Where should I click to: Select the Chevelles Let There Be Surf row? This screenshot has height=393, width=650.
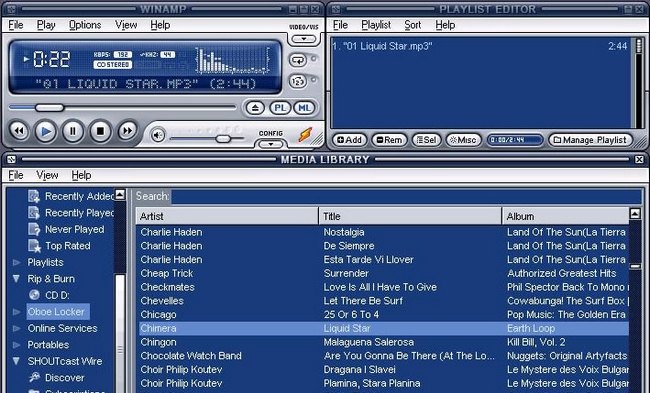pyautogui.click(x=383, y=301)
